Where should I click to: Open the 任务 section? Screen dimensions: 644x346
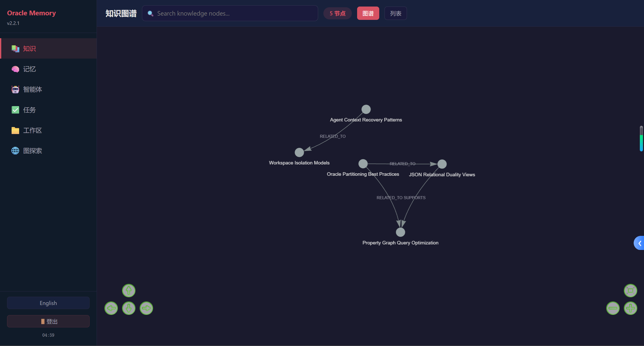coord(48,110)
